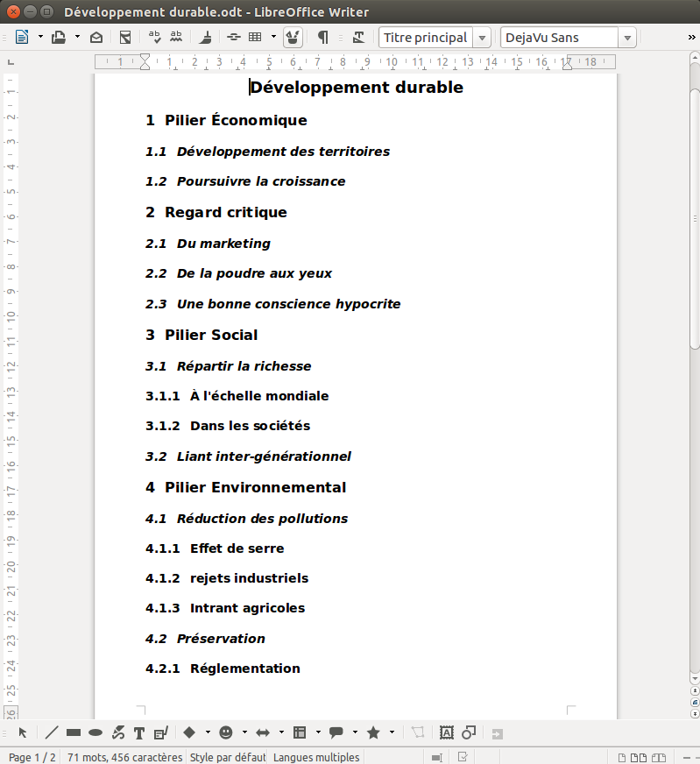Toggle formatting marks (pilcrow) icon
Image resolution: width=700 pixels, height=764 pixels.
pos(322,37)
